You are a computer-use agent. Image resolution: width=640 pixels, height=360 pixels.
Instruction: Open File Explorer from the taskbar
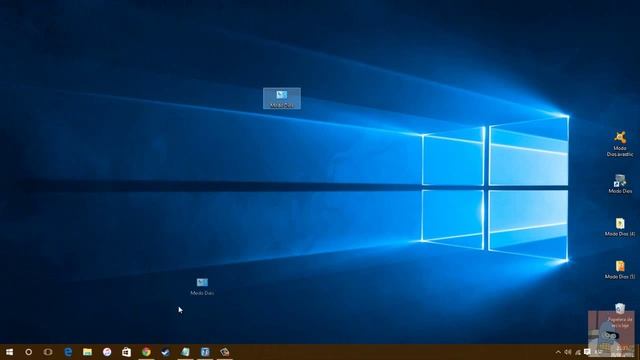coord(87,352)
